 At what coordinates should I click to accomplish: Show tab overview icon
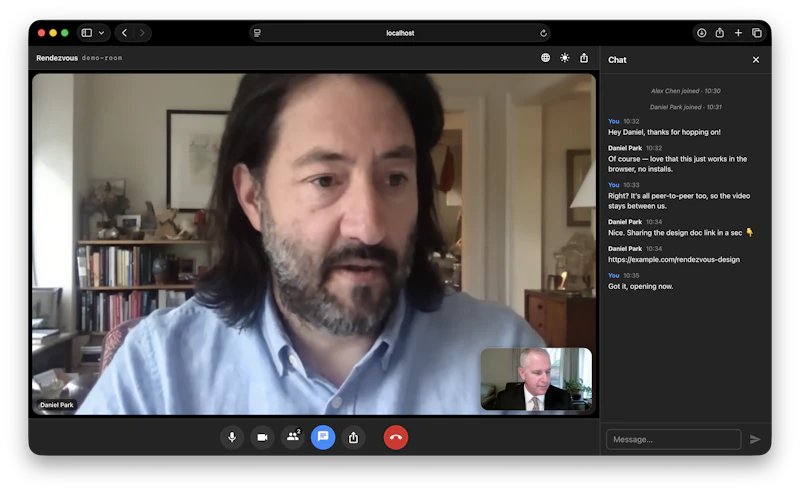tap(757, 33)
